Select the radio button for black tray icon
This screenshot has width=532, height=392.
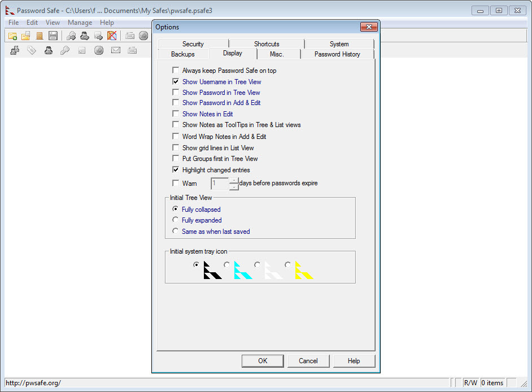point(196,264)
